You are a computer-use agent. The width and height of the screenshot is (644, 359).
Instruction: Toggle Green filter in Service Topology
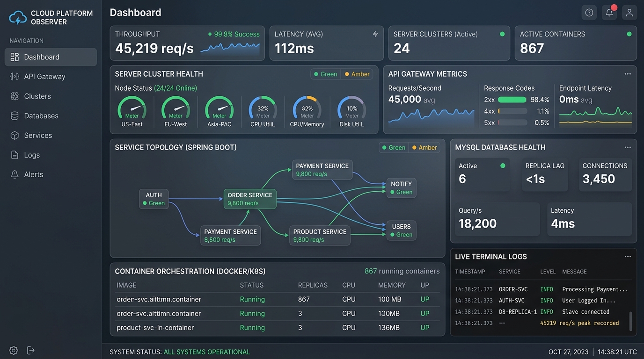coord(394,147)
